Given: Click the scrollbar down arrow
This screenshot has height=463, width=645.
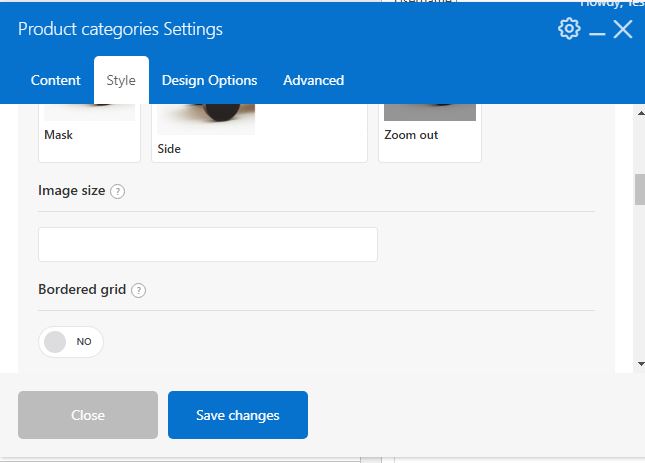Looking at the screenshot, I should coord(640,364).
